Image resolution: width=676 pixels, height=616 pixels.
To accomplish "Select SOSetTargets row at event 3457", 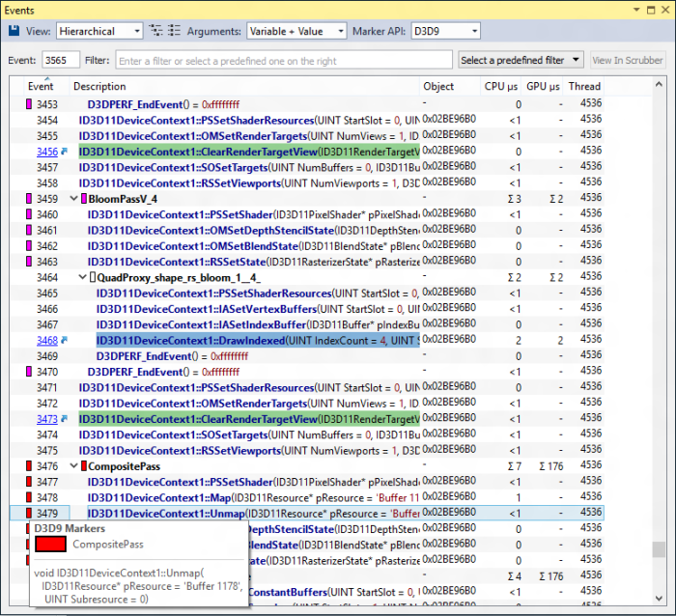I will pos(307,167).
